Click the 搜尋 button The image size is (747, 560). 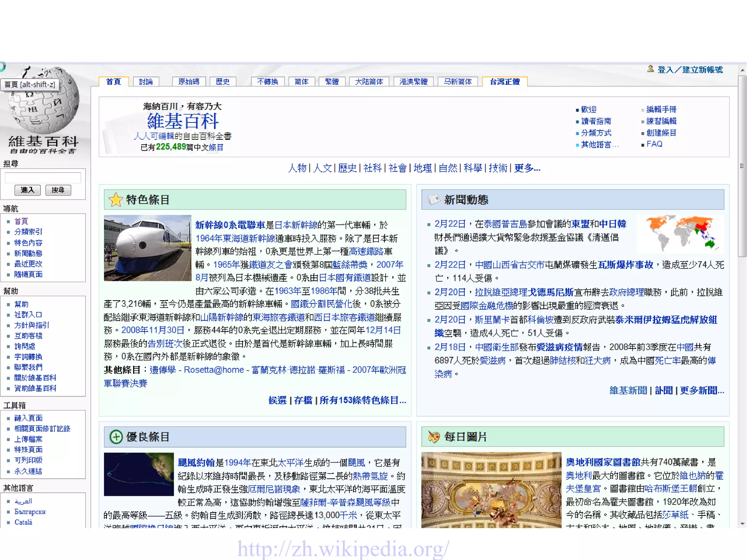(x=58, y=190)
